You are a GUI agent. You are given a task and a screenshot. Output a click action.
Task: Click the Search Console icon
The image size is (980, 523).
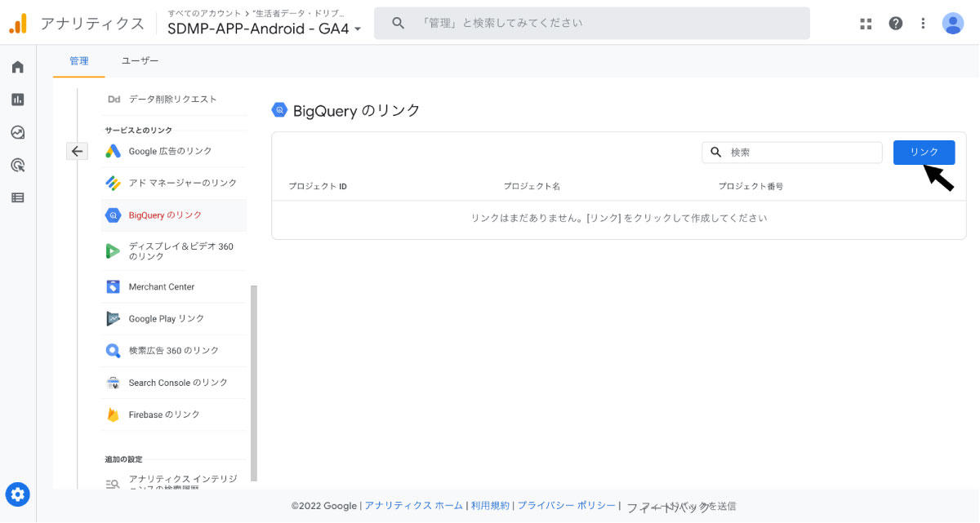pos(114,383)
